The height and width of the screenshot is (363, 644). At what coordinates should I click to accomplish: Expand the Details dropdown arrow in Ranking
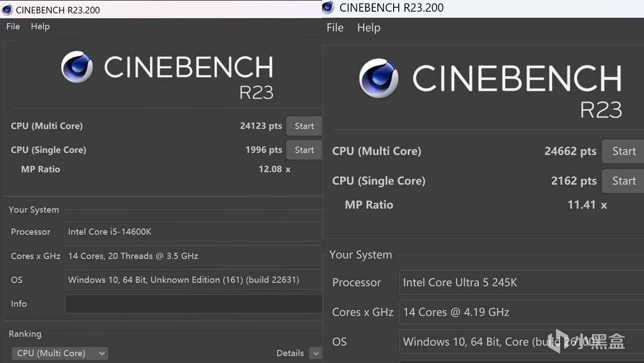click(x=315, y=353)
